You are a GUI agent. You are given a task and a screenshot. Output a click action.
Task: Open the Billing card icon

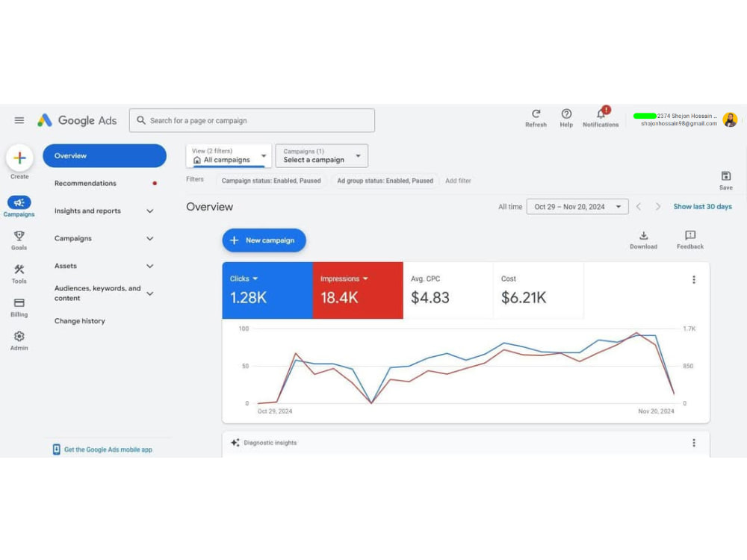click(x=19, y=303)
